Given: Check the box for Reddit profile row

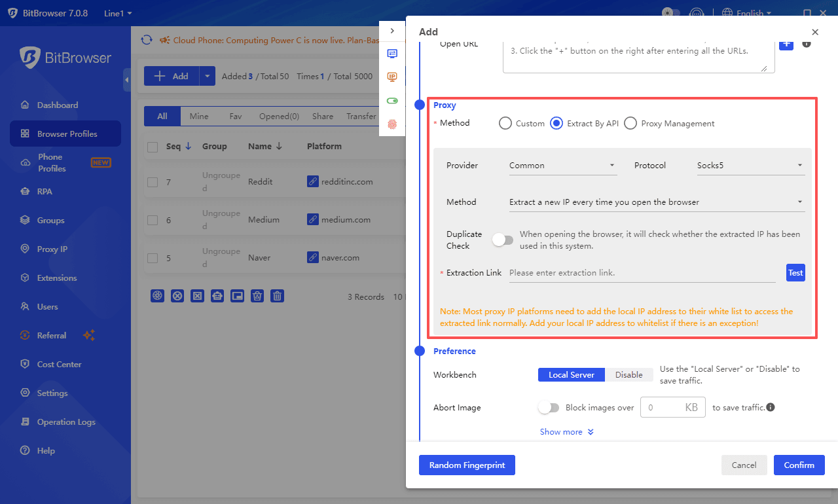Looking at the screenshot, I should point(153,182).
